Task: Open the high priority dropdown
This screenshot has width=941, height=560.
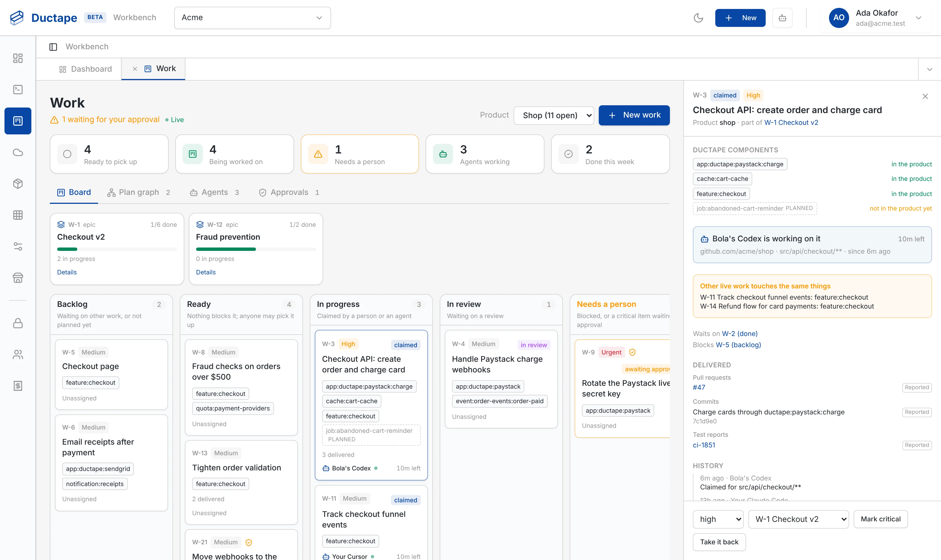Action: 718,519
